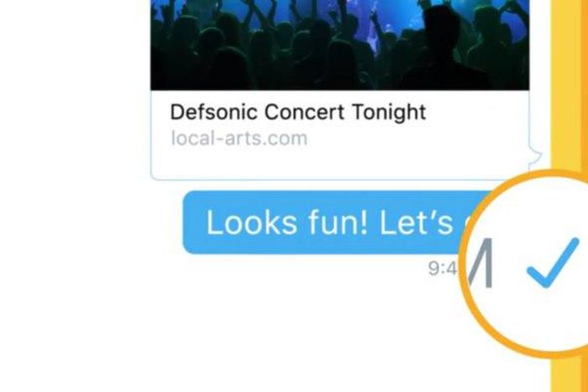Click the word Defsonic in card title
588x392 pixels.
(x=214, y=112)
